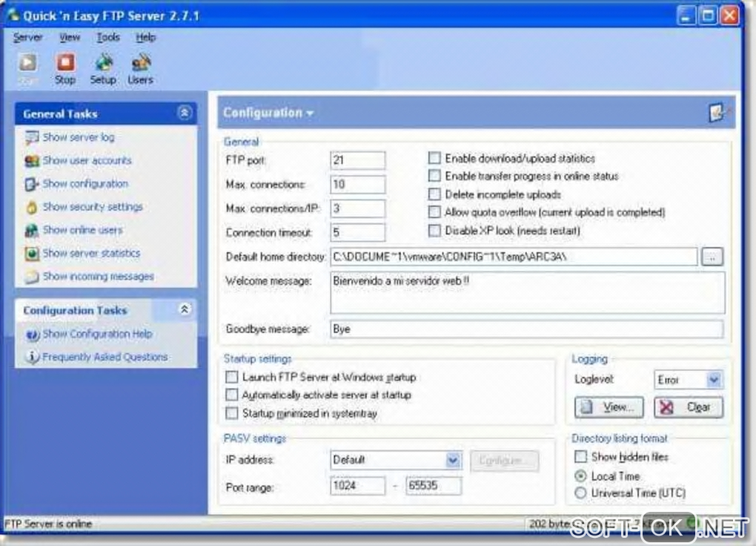The width and height of the screenshot is (756, 546).
Task: Select Local Time radio button
Action: [x=580, y=476]
